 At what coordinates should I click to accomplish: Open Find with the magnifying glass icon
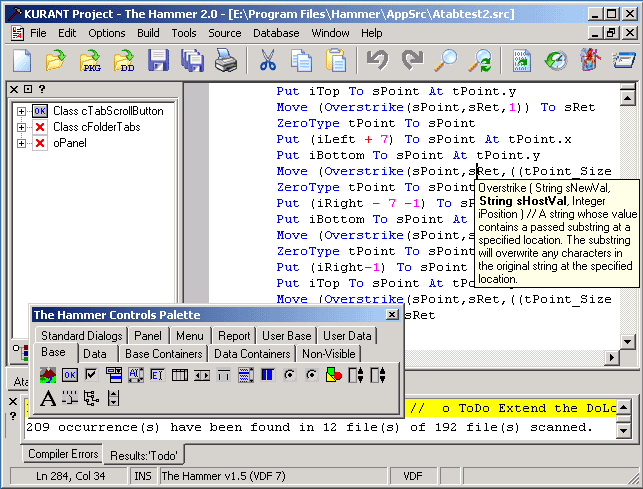[446, 60]
